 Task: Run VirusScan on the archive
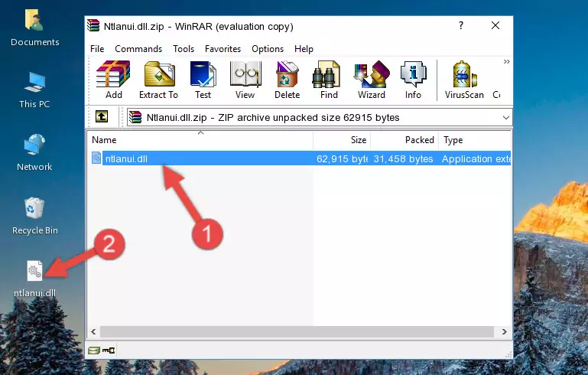464,80
